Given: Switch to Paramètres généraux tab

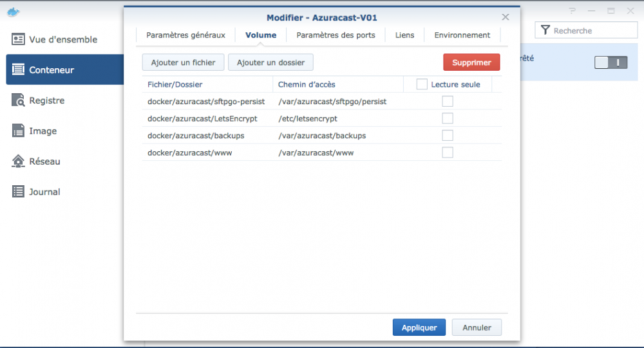Looking at the screenshot, I should click(x=185, y=35).
